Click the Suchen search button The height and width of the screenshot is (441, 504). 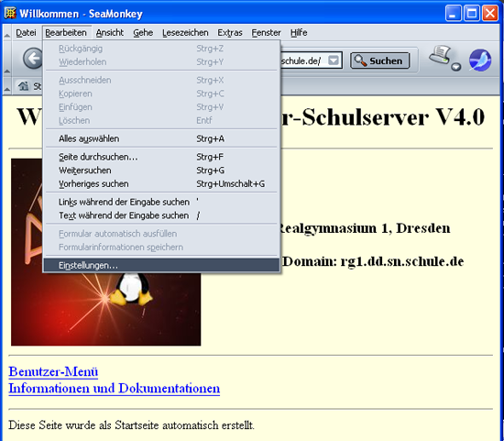(x=380, y=61)
